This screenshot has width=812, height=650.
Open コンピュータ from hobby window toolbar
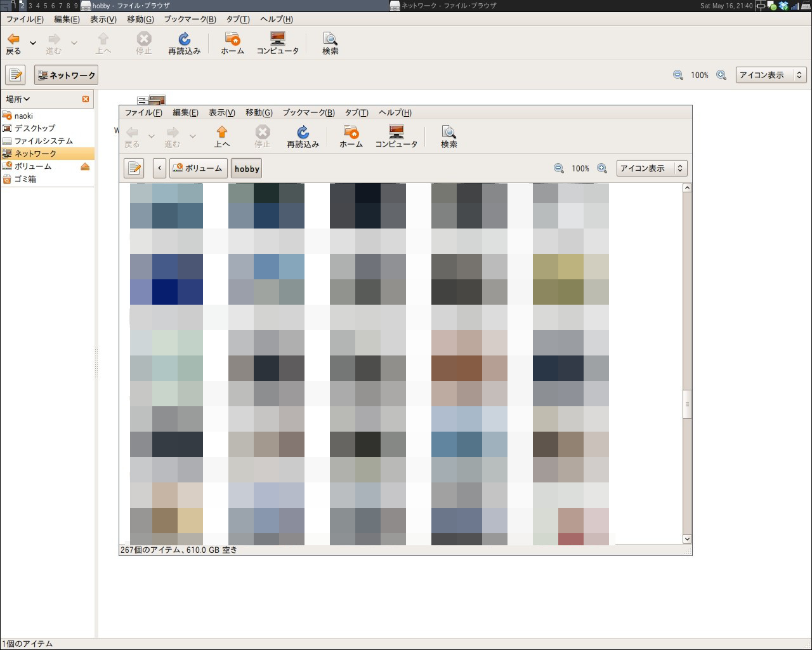click(396, 136)
